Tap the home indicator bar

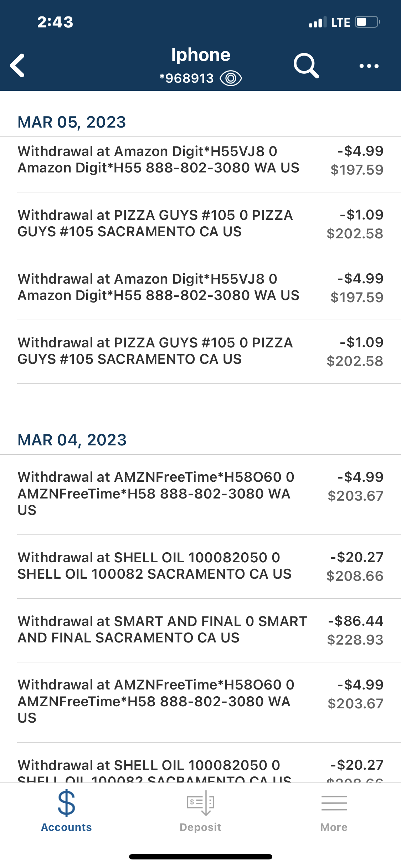[x=201, y=857]
